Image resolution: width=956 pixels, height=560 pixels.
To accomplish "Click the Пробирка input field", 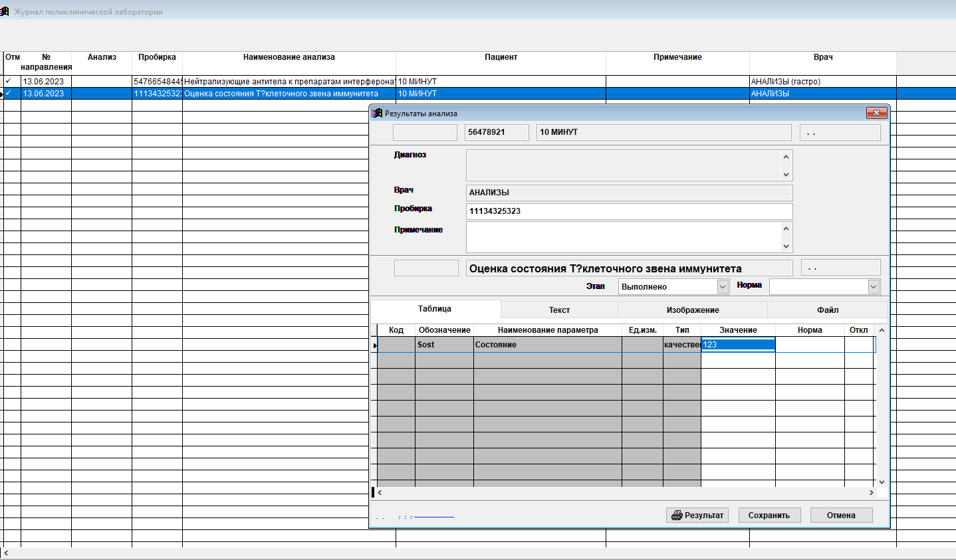I will [629, 211].
